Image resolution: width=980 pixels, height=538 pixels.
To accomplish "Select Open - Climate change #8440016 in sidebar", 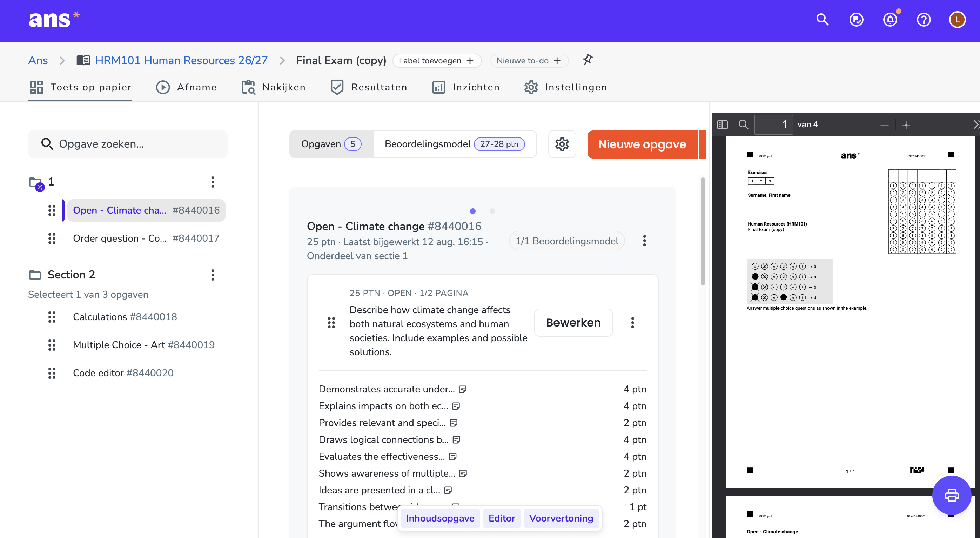I will point(146,210).
